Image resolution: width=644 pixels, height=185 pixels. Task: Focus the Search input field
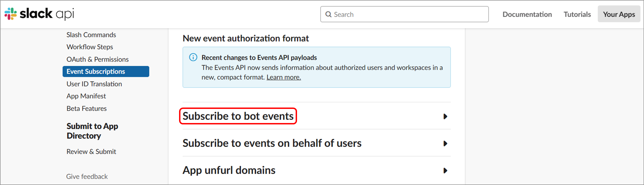click(x=404, y=14)
